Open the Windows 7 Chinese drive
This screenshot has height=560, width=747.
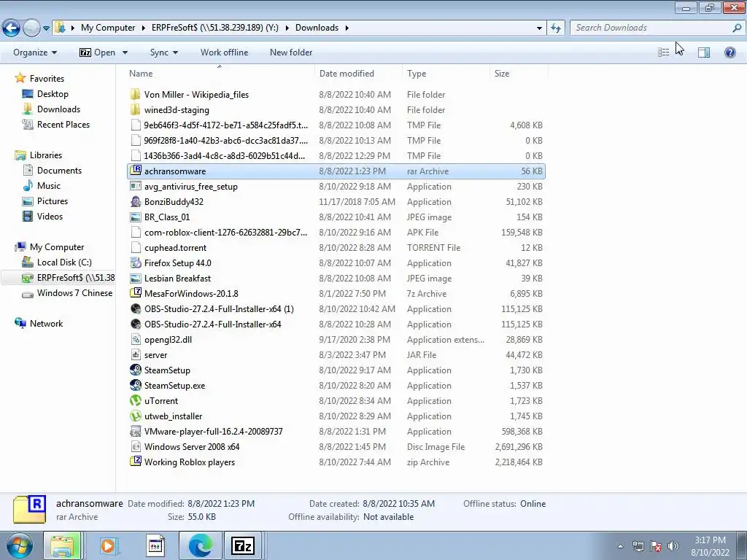pyautogui.click(x=75, y=293)
